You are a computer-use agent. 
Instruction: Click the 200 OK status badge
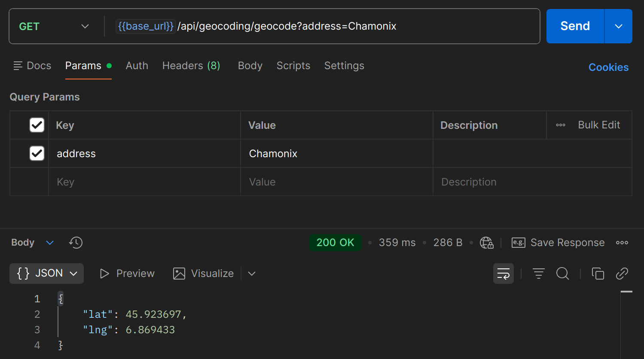tap(335, 243)
